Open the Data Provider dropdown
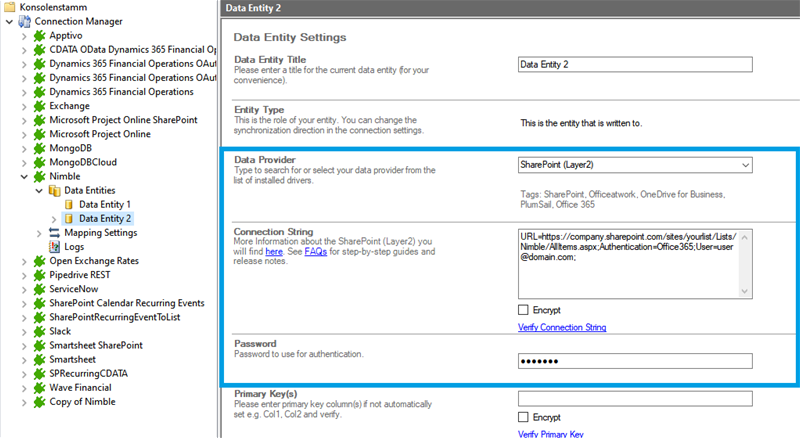800x438 pixels. 743,165
